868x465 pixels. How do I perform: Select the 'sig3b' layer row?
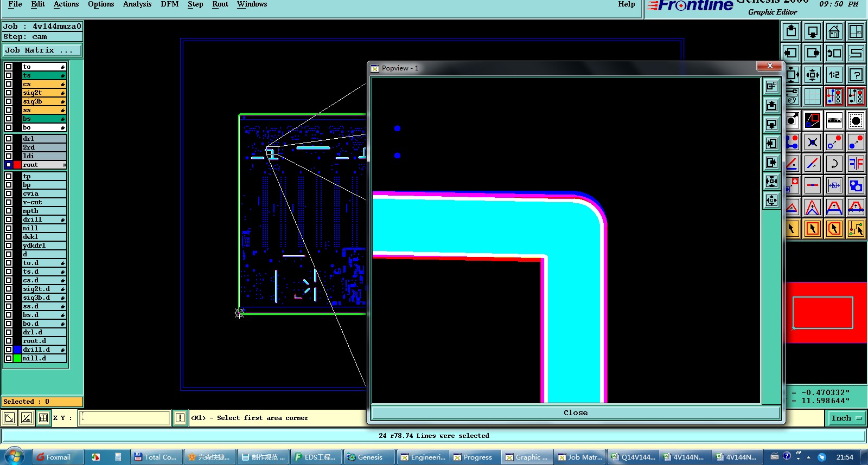[x=44, y=101]
